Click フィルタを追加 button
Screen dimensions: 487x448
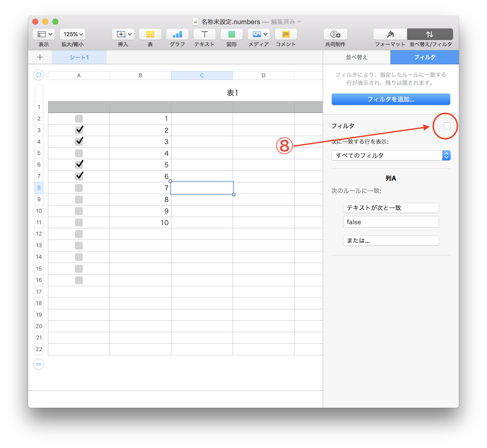(390, 99)
